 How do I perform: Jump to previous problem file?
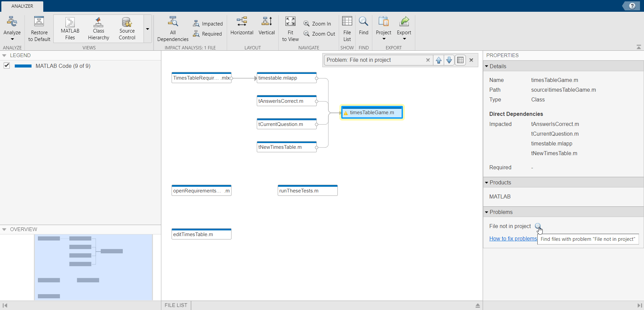pyautogui.click(x=438, y=60)
